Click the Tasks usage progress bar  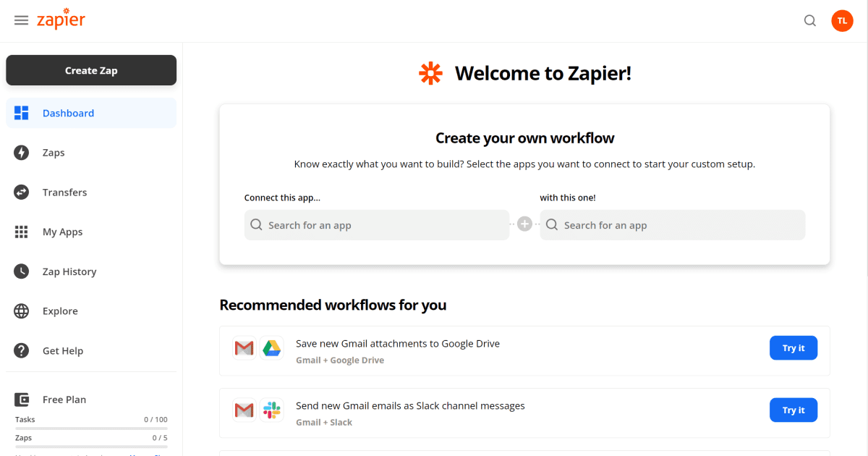(91, 426)
